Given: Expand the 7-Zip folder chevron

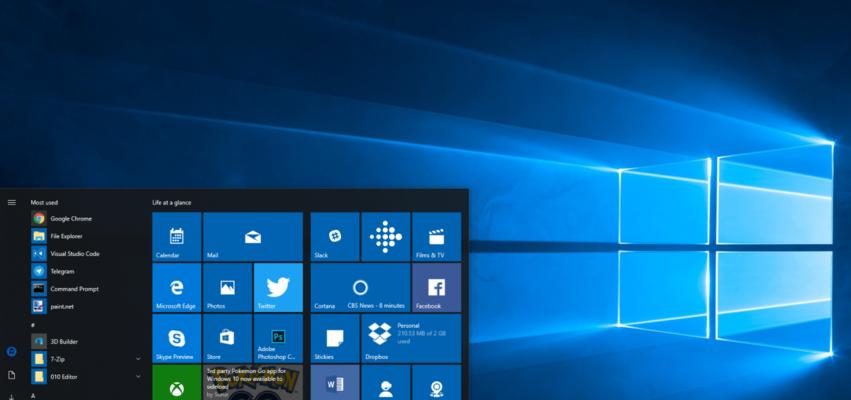Looking at the screenshot, I should pyautogui.click(x=138, y=359).
